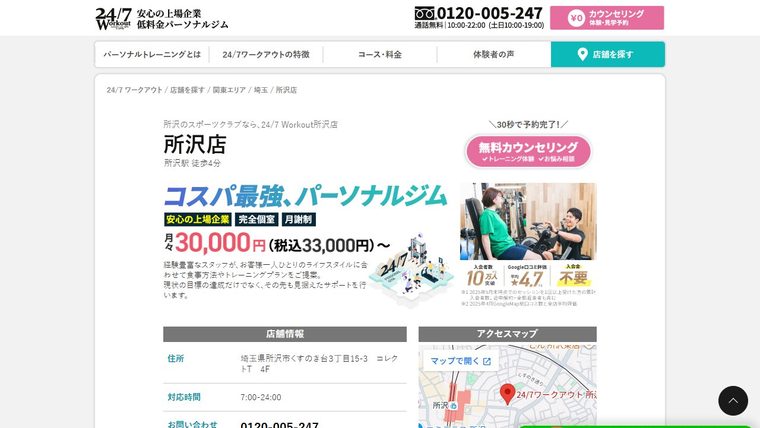Image resolution: width=760 pixels, height=428 pixels.
Task: Open コース・料金 menu item
Action: pyautogui.click(x=380, y=54)
